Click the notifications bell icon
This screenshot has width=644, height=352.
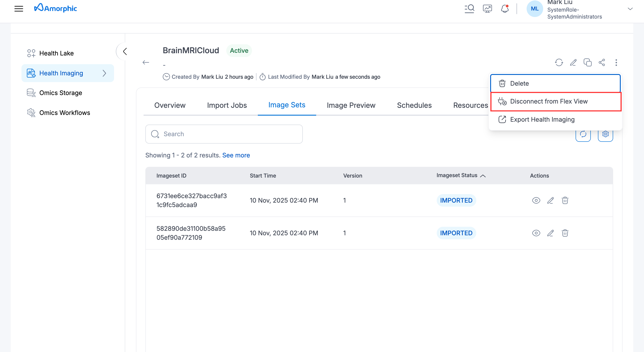tap(504, 9)
